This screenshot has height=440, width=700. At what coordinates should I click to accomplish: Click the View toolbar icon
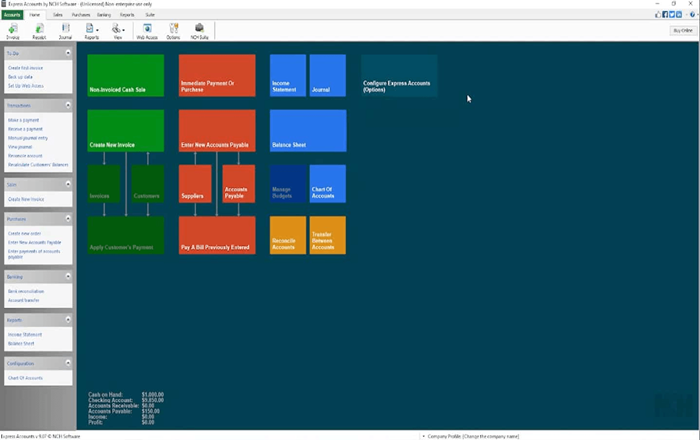coord(117,31)
